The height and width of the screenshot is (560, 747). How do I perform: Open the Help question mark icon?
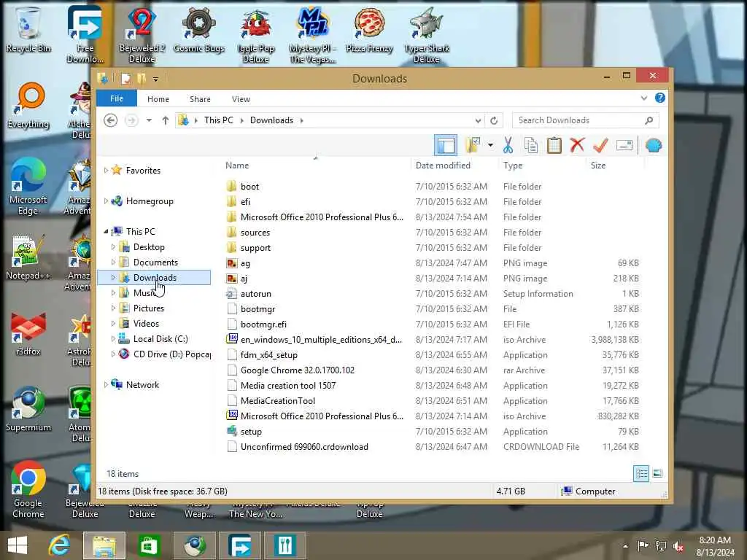[659, 98]
